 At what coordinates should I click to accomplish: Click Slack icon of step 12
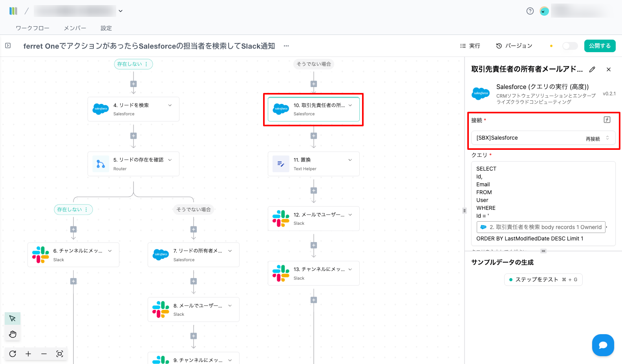pyautogui.click(x=281, y=218)
